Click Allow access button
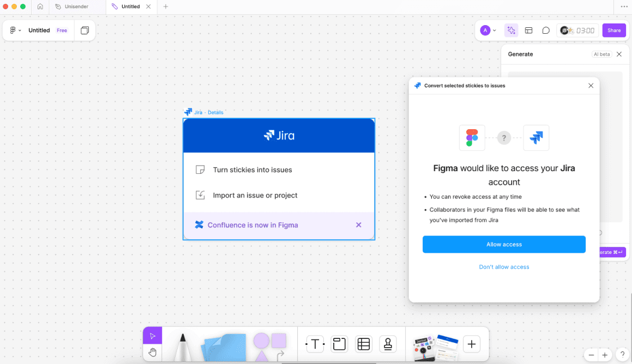The width and height of the screenshot is (632, 364). tap(504, 245)
